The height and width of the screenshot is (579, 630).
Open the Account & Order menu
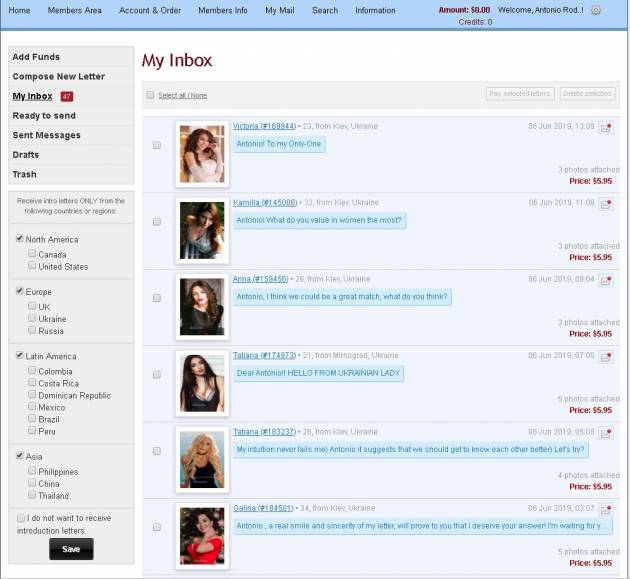pyautogui.click(x=150, y=10)
